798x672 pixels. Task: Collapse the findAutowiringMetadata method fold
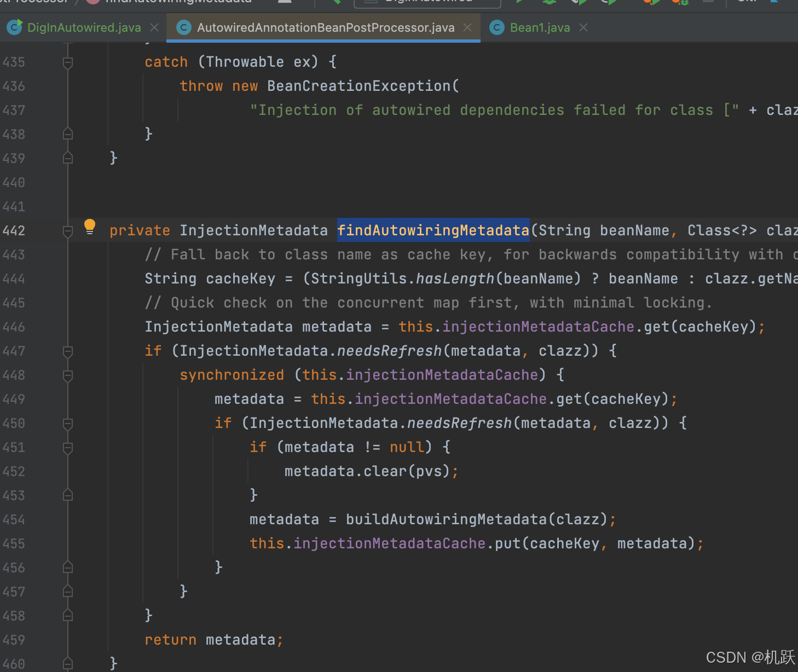67,231
